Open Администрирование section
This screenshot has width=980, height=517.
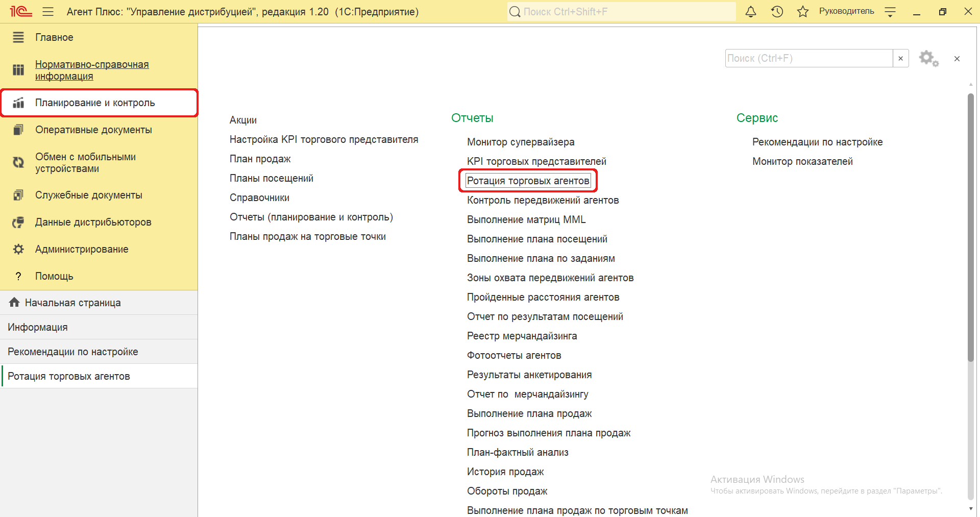coord(82,249)
